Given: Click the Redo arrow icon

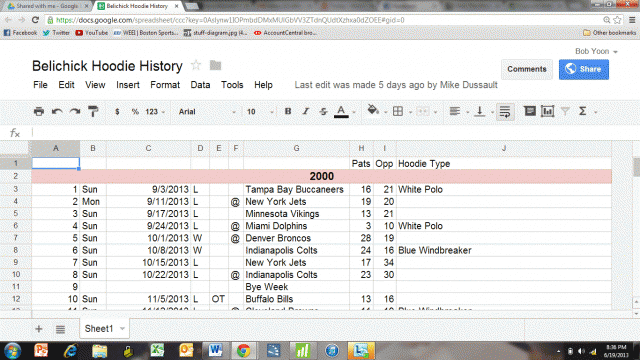Looking at the screenshot, I should coord(75,111).
